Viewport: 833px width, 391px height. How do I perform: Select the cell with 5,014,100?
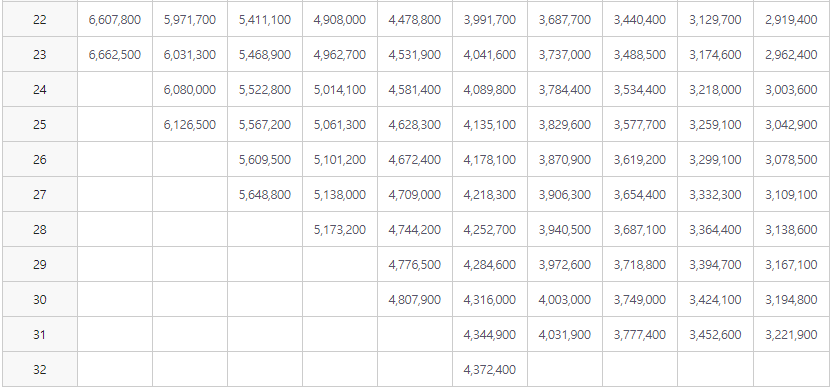click(x=339, y=90)
